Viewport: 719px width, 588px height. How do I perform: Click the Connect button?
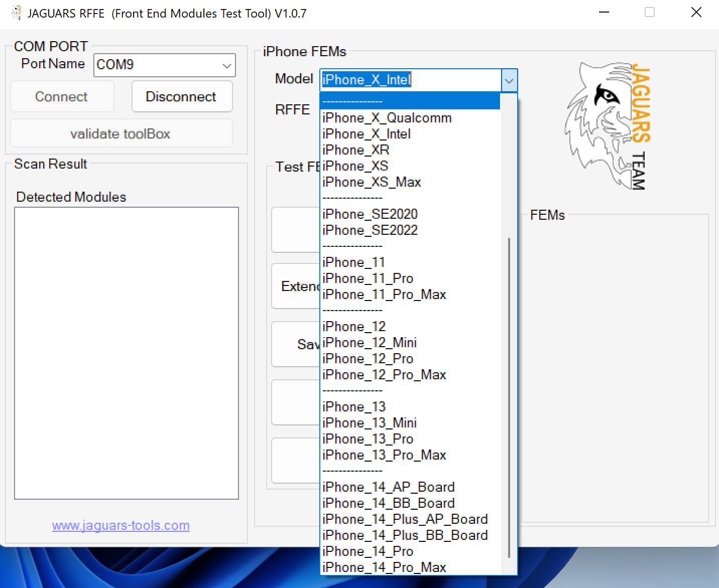(62, 96)
